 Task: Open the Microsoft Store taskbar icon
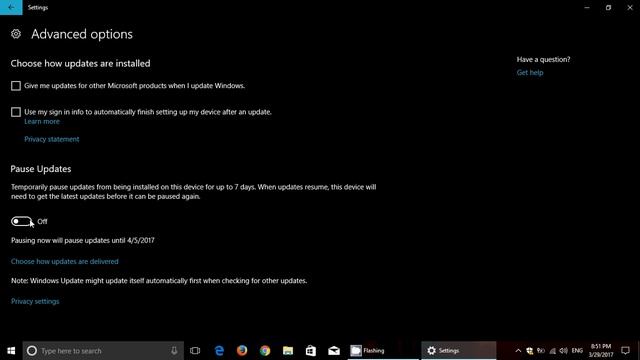[311, 351]
